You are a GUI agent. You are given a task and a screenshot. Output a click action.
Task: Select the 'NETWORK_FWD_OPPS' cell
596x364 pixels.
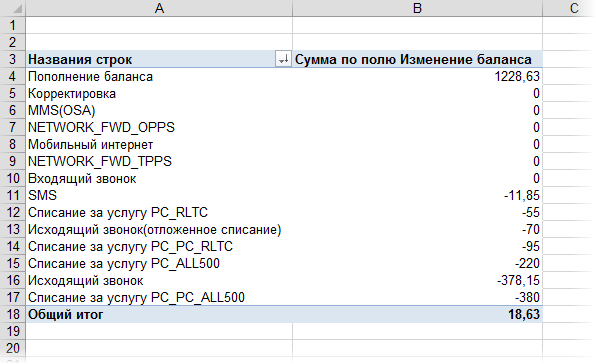tap(159, 127)
